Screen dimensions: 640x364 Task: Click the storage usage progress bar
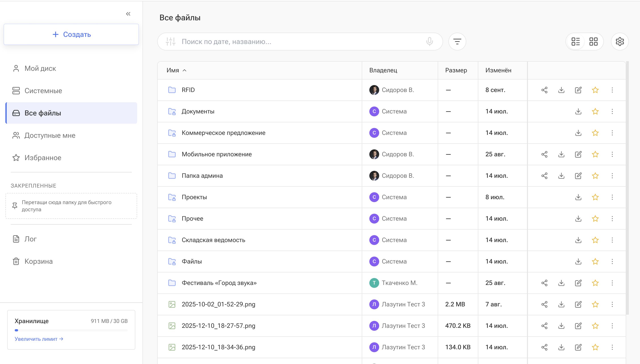click(71, 330)
